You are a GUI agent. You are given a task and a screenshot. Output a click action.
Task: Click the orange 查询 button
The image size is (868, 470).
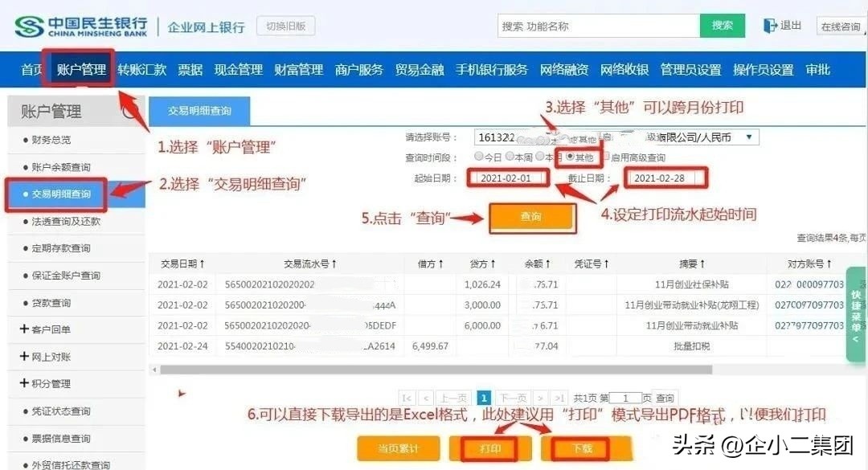[x=531, y=217]
